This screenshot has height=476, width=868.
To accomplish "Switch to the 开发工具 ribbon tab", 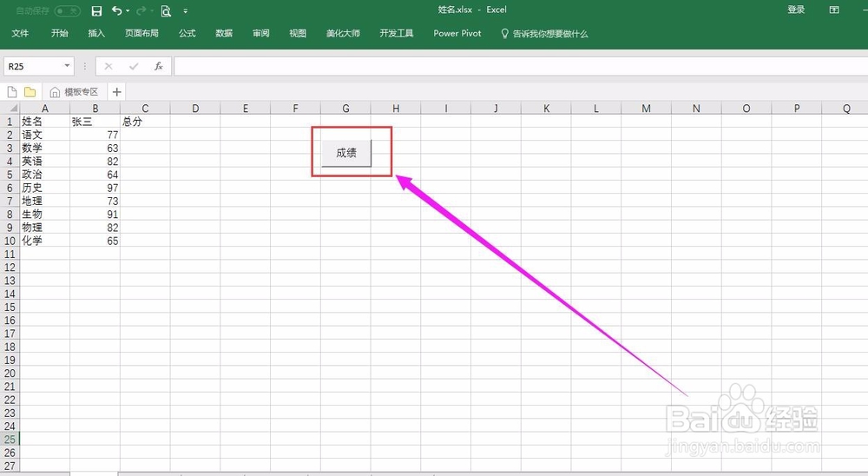I will coord(397,33).
